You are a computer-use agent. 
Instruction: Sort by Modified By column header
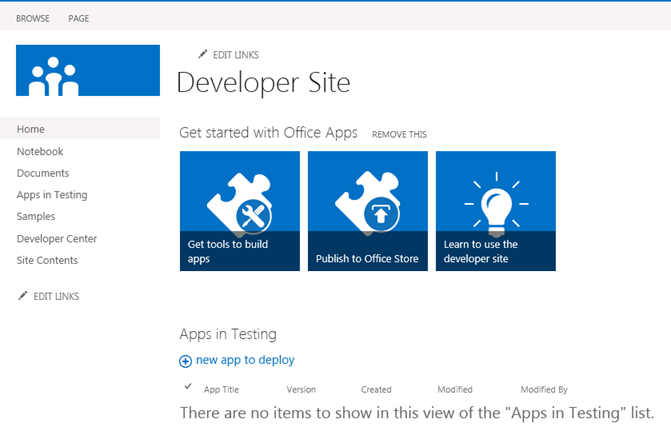click(x=544, y=389)
